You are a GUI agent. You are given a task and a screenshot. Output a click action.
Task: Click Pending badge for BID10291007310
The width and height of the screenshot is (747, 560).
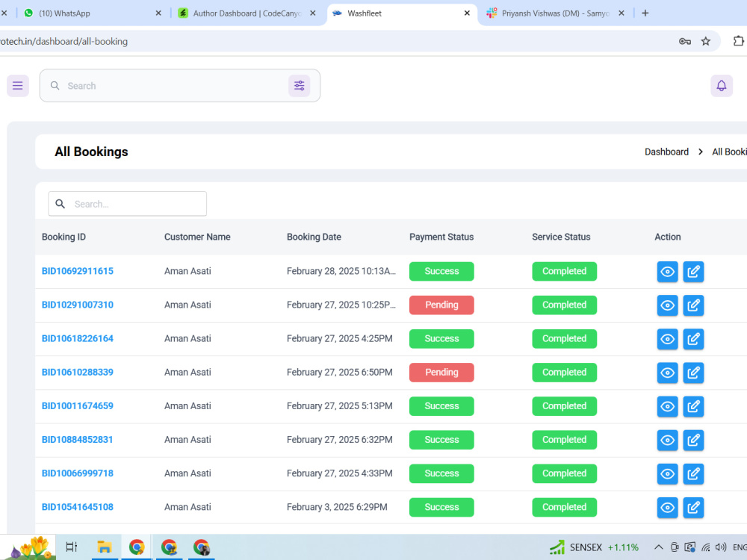click(441, 305)
